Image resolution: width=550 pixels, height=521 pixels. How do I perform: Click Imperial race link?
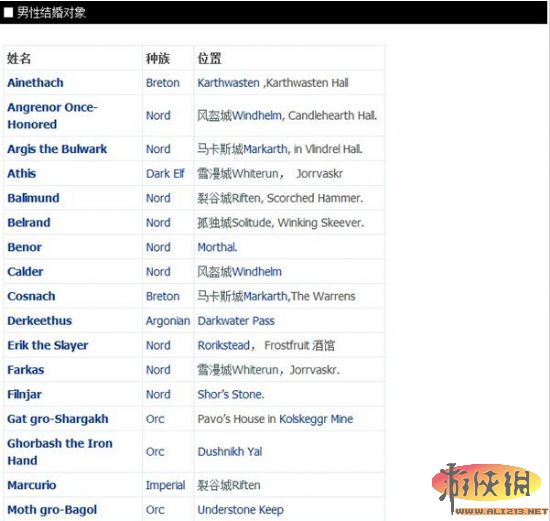tap(166, 486)
